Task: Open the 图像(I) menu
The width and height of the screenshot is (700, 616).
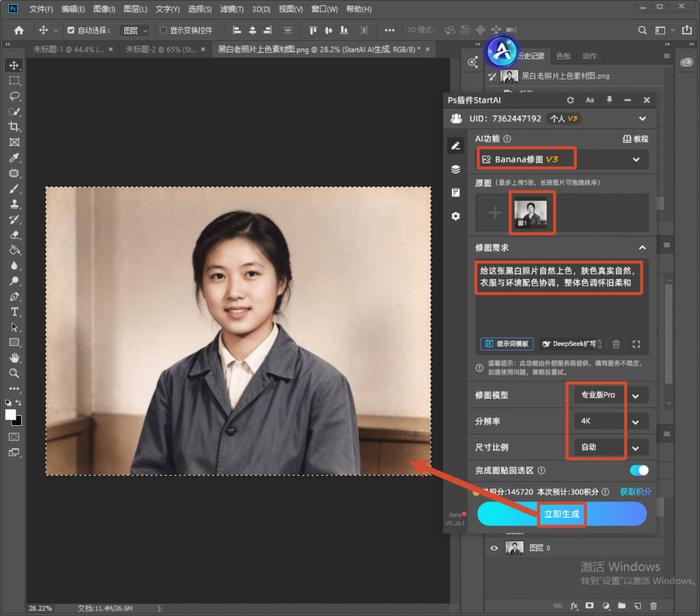Action: tap(104, 9)
